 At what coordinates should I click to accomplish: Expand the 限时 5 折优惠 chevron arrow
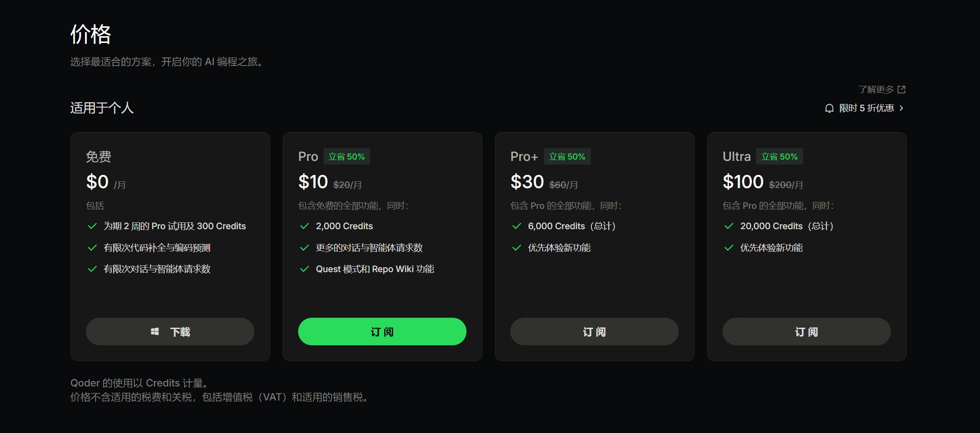[x=901, y=108]
